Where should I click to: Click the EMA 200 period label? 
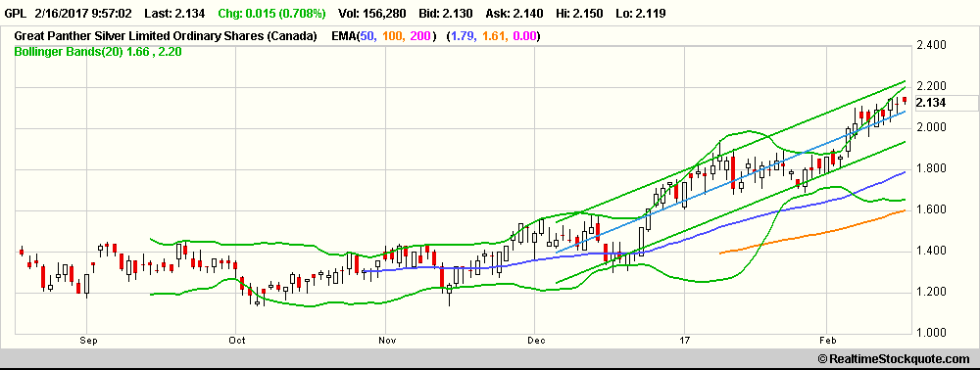click(420, 37)
